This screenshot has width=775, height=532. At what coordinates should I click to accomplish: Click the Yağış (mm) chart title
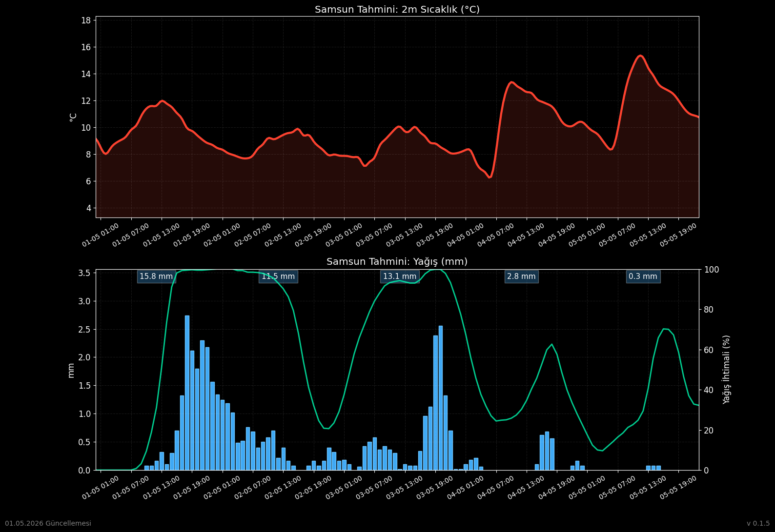point(397,262)
